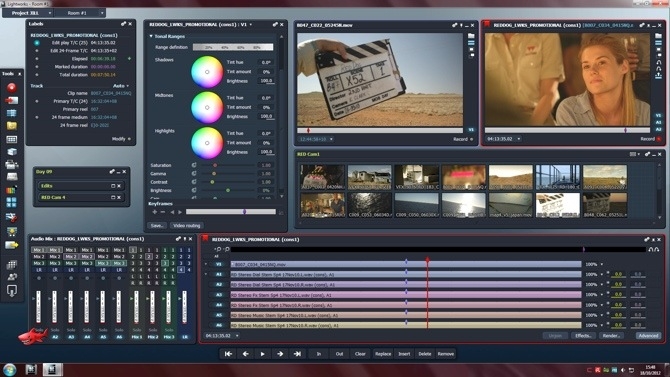
Task: Click the yellow folder tool icon
Action: pos(12,126)
